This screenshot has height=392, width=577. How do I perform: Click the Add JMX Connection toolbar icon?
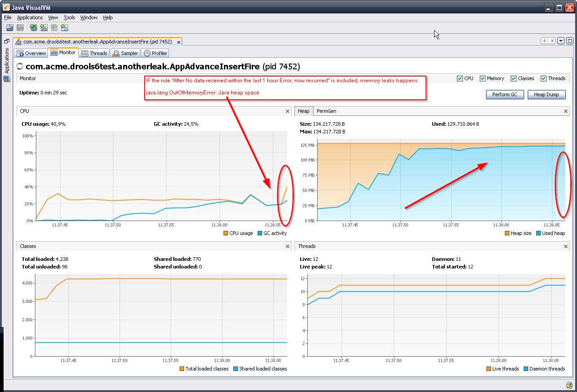pos(44,28)
